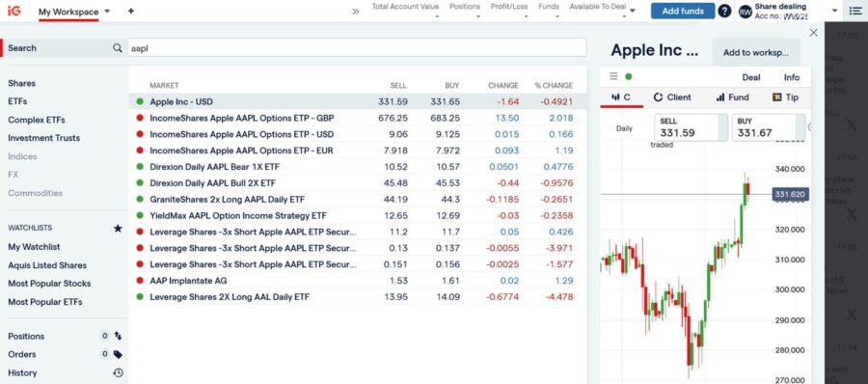Click the 683.25 buy price cell
868x384 pixels.
(x=445, y=118)
